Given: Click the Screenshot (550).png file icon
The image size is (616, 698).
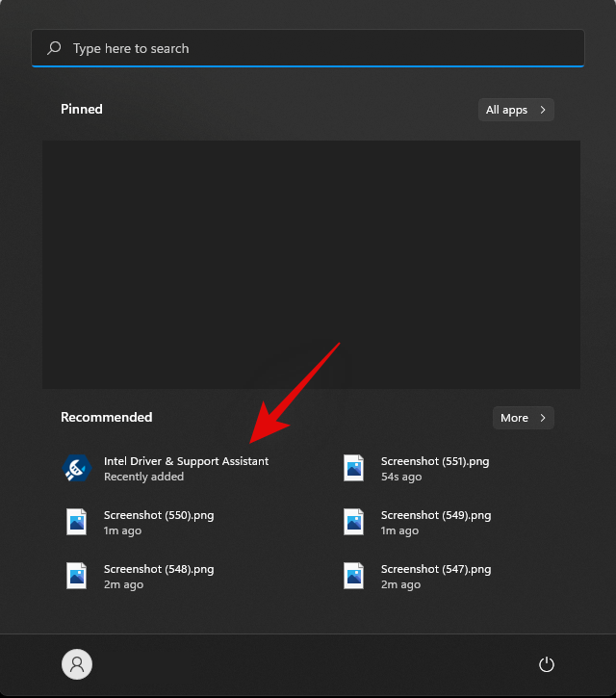Looking at the screenshot, I should coord(77,522).
